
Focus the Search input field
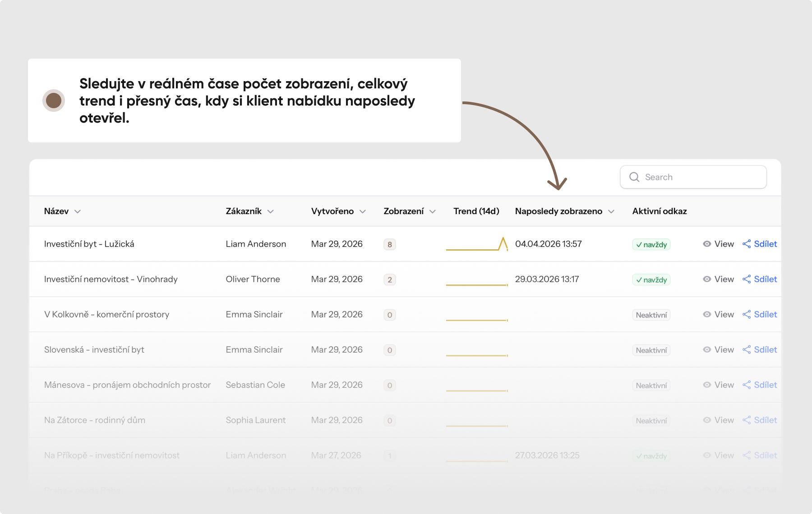pos(693,177)
